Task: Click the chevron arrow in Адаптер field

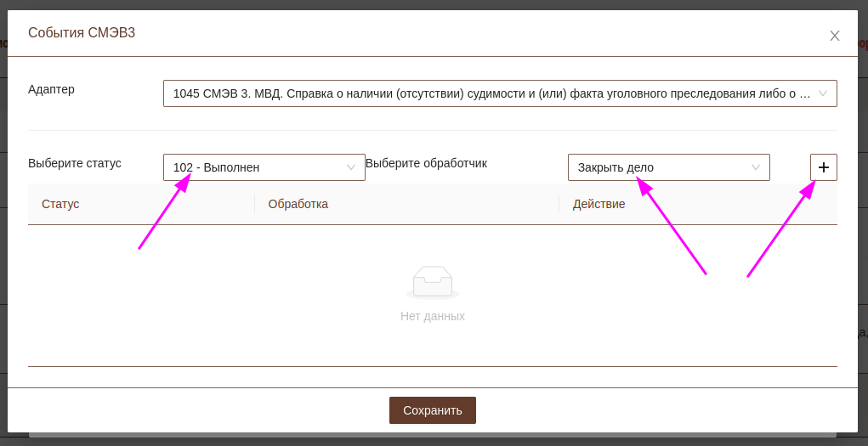Action: point(823,93)
